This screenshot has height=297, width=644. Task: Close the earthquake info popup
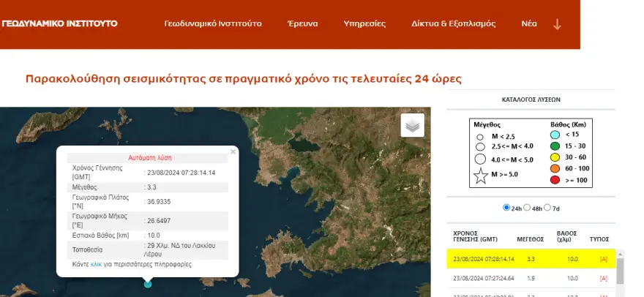click(233, 151)
